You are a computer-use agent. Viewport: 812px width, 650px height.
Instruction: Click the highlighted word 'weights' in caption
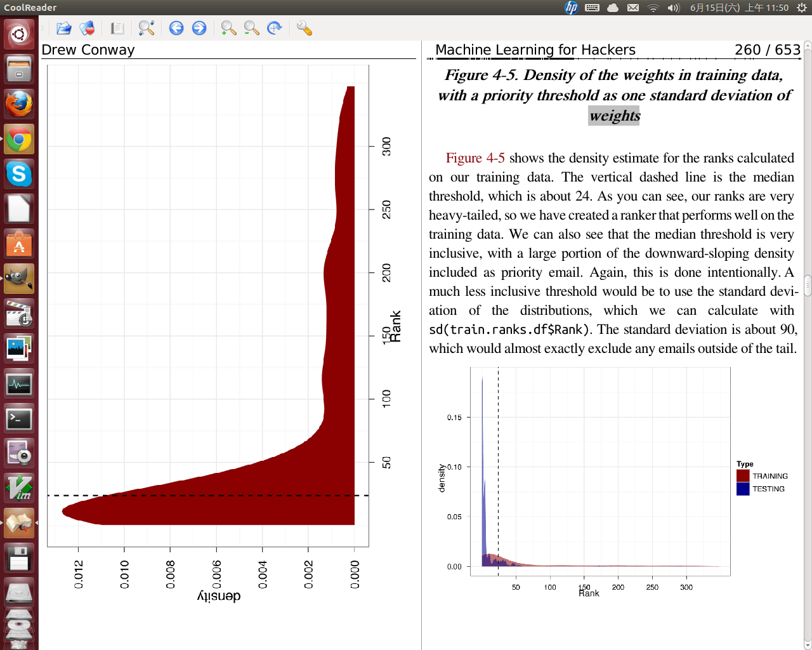pyautogui.click(x=614, y=116)
